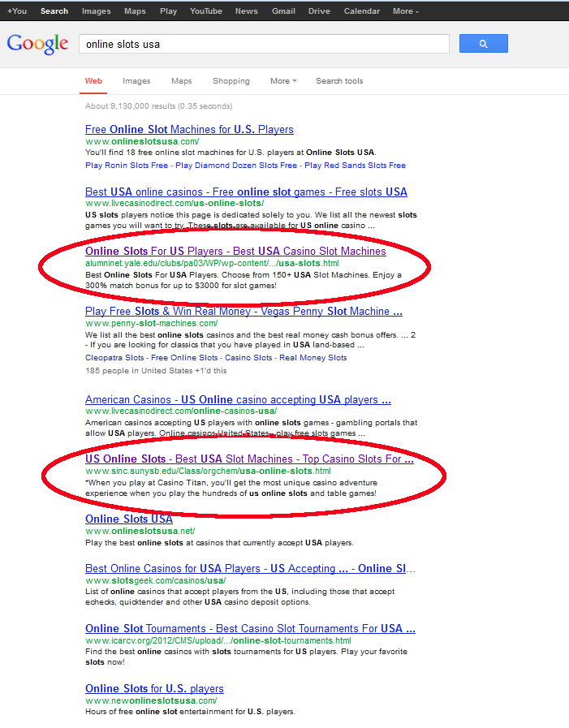Open Free Online Slot Machines for U.S. Players
The width and height of the screenshot is (569, 728).
189,130
